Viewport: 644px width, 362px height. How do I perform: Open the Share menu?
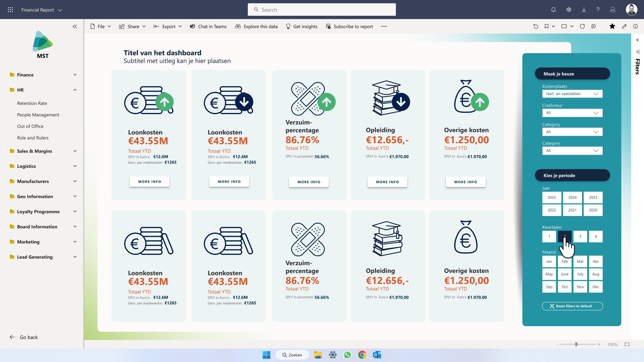[132, 26]
